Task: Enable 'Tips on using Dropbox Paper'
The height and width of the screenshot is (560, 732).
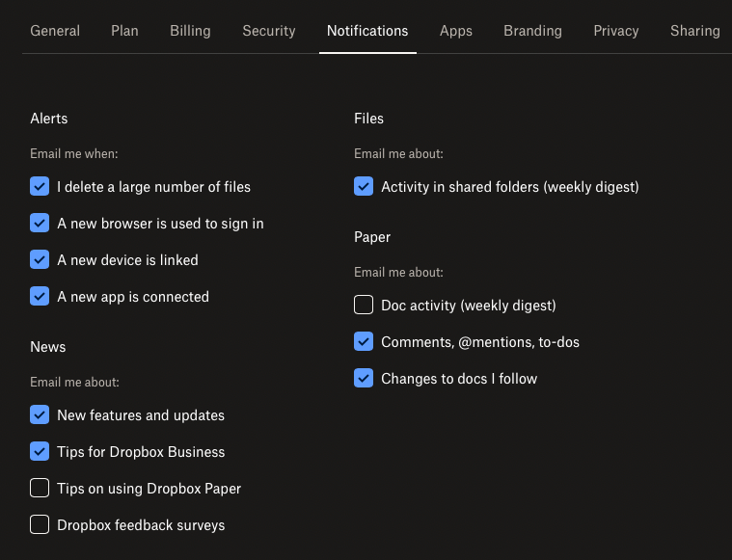Action: pyautogui.click(x=40, y=489)
